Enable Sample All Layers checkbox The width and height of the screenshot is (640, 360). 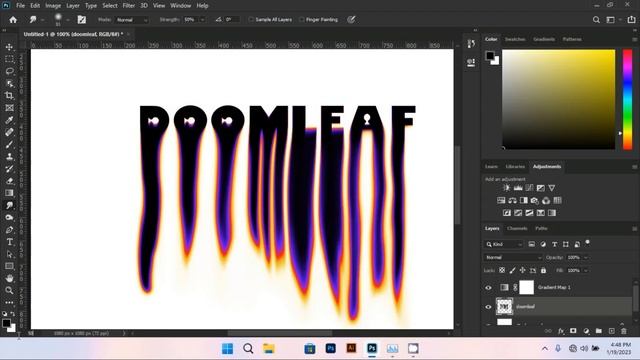point(251,20)
